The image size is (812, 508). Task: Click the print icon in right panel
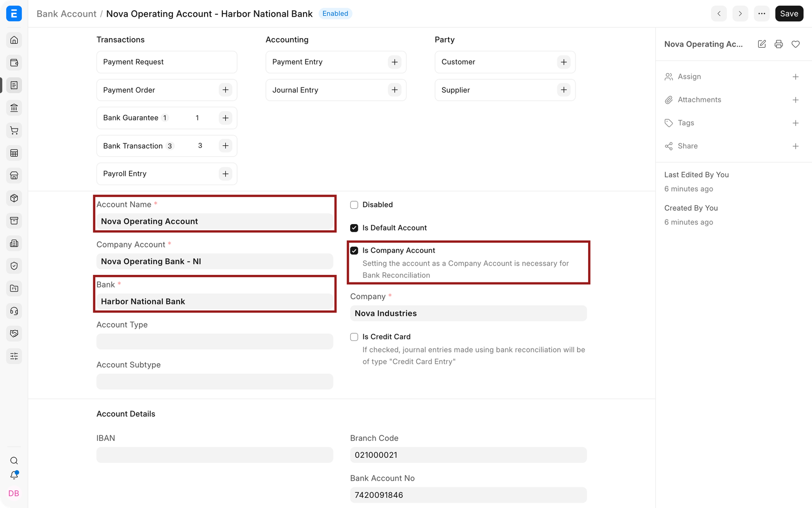tap(779, 44)
